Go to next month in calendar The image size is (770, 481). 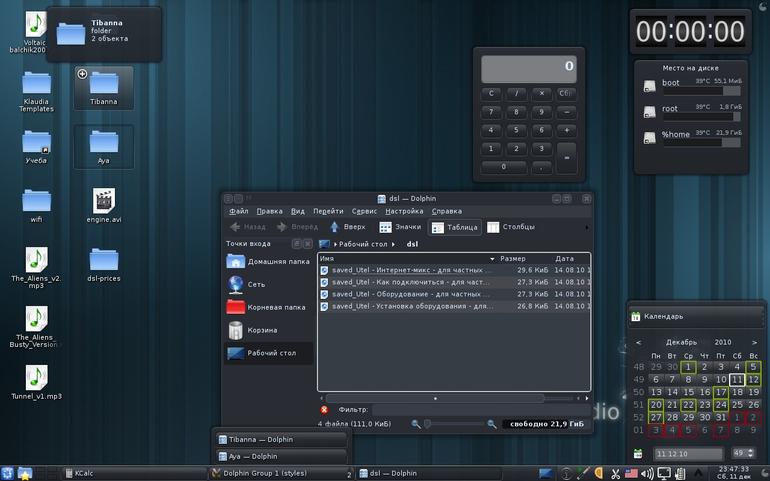coord(754,342)
